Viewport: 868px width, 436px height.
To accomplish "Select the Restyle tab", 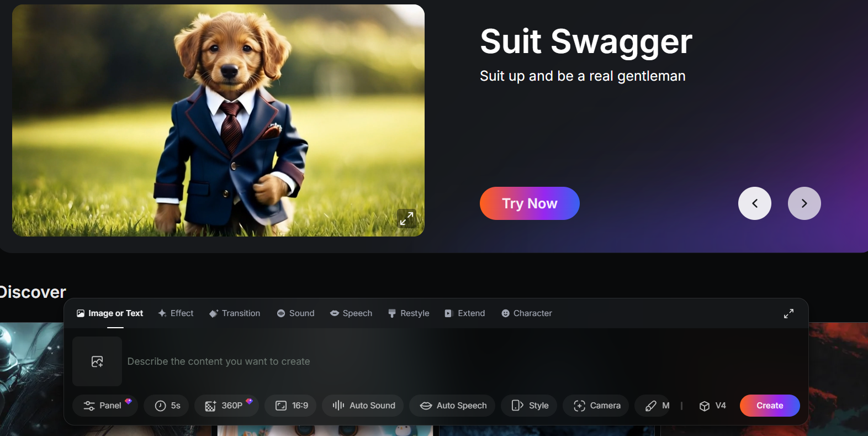I will coord(409,313).
